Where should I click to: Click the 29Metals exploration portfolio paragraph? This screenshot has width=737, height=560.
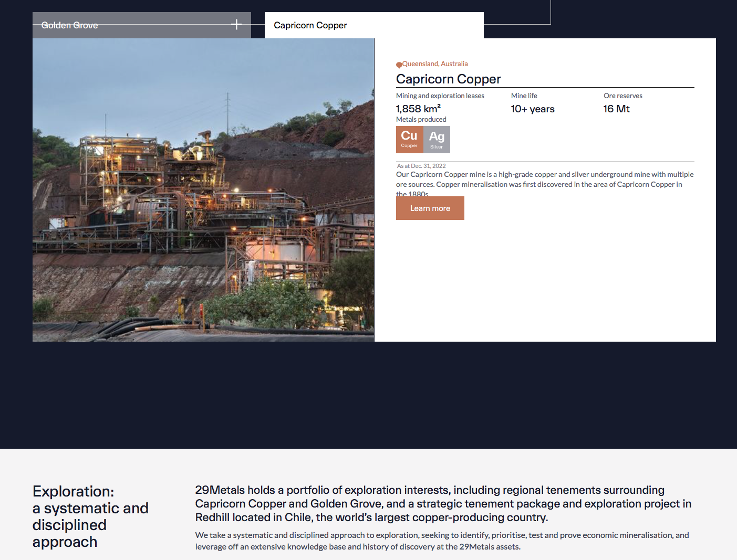pos(443,503)
